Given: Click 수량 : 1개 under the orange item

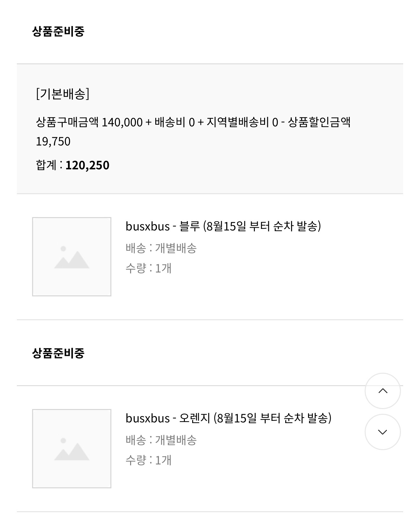Looking at the screenshot, I should click(149, 460).
